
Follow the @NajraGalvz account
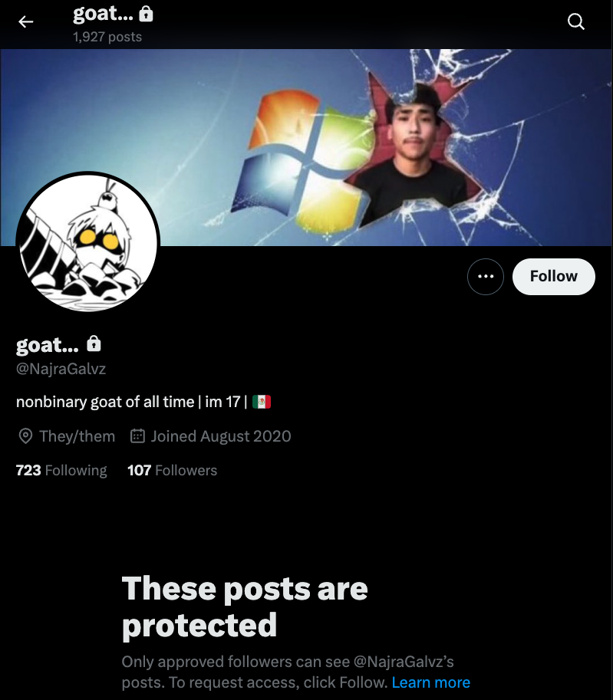pyautogui.click(x=554, y=276)
